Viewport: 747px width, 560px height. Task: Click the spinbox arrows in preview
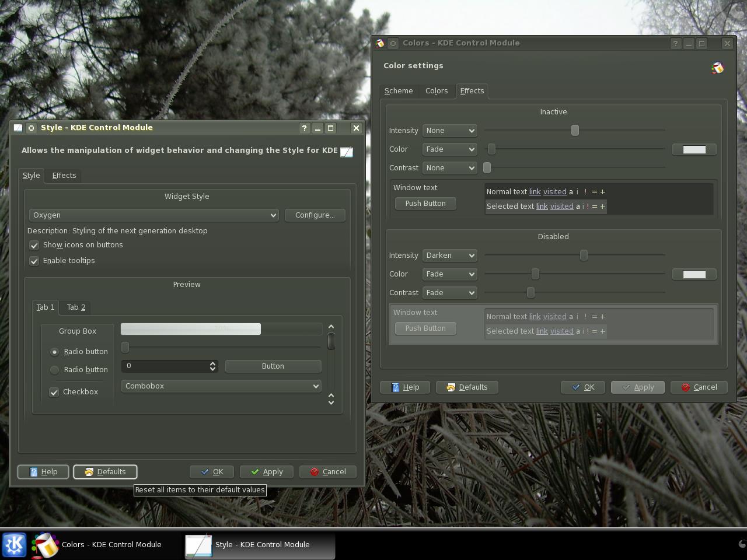coord(212,366)
